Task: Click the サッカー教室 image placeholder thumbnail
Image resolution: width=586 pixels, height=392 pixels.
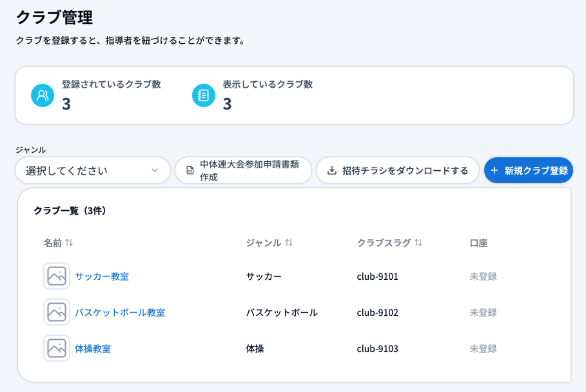Action: (57, 276)
